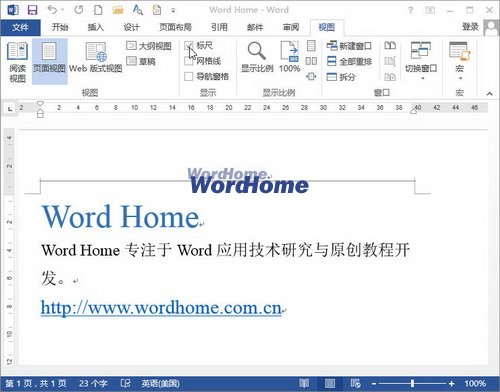This screenshot has height=392, width=500.
Task: Click View Side by Side icon
Action: click(x=390, y=46)
